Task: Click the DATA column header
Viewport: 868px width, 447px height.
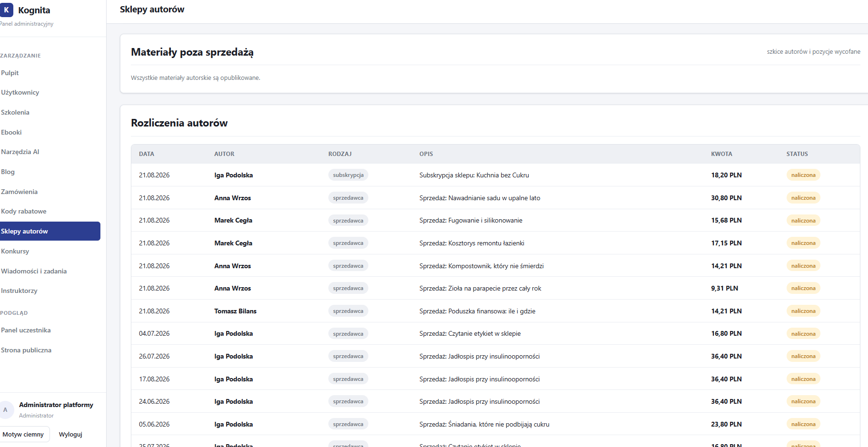Action: (x=147, y=154)
